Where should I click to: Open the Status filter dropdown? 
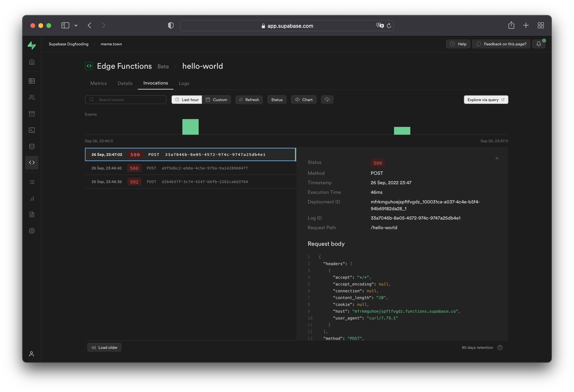277,99
